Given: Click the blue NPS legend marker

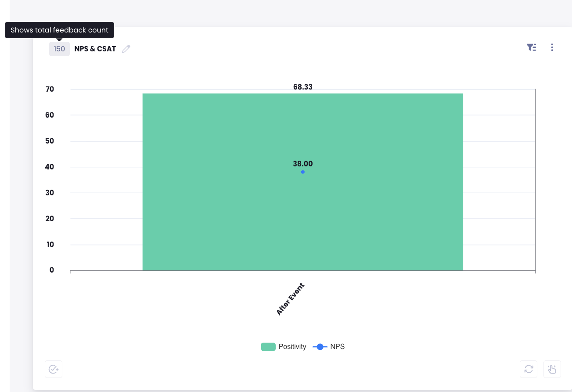Looking at the screenshot, I should 320,347.
